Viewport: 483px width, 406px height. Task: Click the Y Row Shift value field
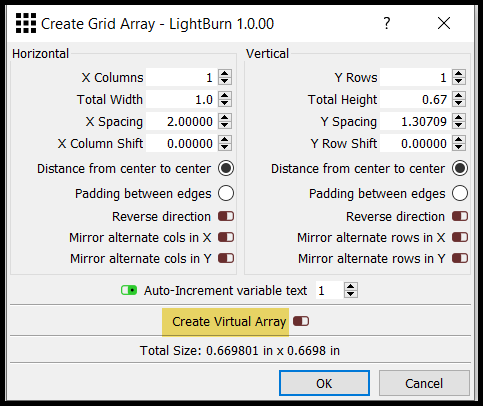415,143
